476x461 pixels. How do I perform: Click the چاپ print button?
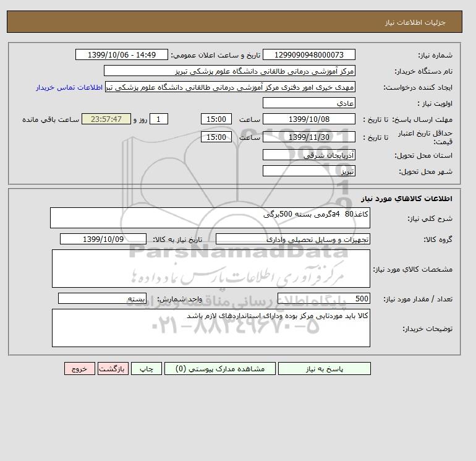pos(147,369)
